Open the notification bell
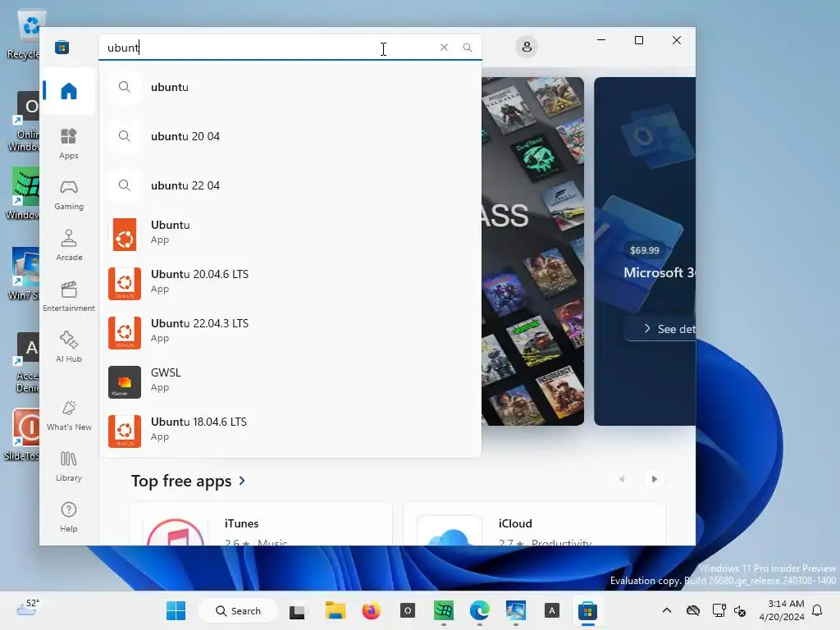 tap(817, 610)
